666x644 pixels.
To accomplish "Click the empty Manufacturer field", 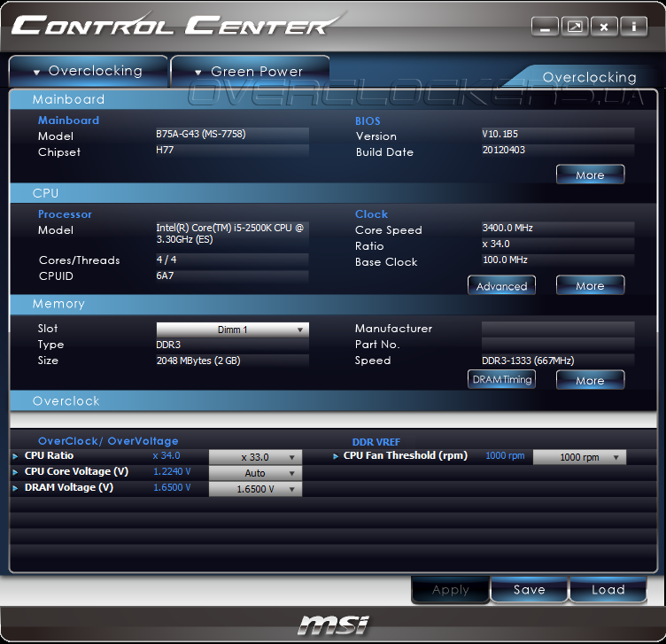I will [x=558, y=329].
